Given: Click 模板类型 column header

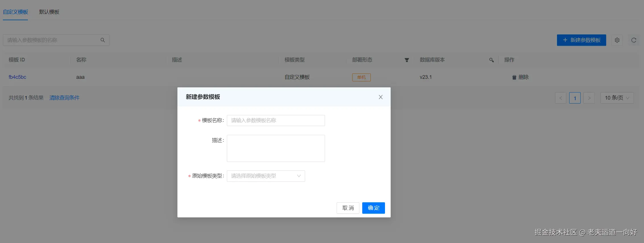Looking at the screenshot, I should point(295,60).
